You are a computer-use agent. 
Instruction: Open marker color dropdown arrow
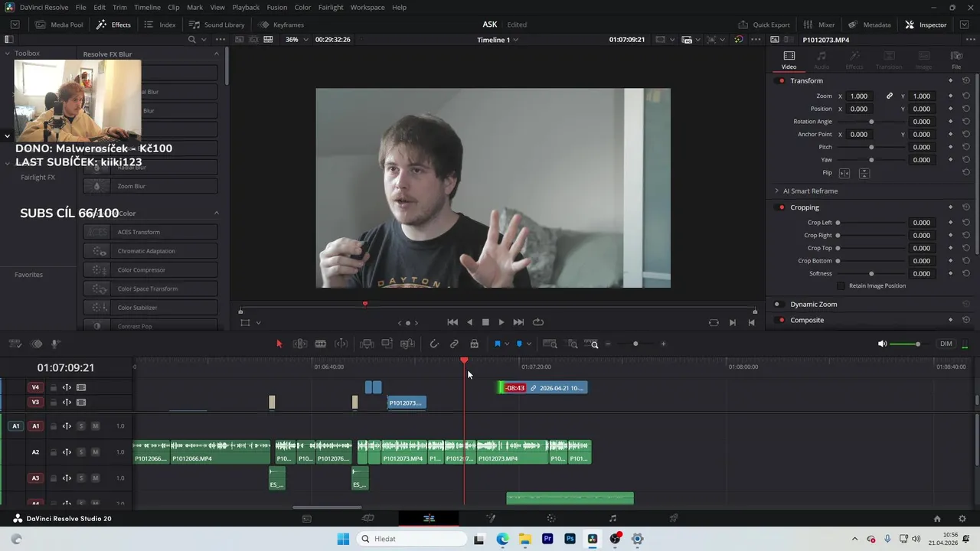click(x=528, y=344)
